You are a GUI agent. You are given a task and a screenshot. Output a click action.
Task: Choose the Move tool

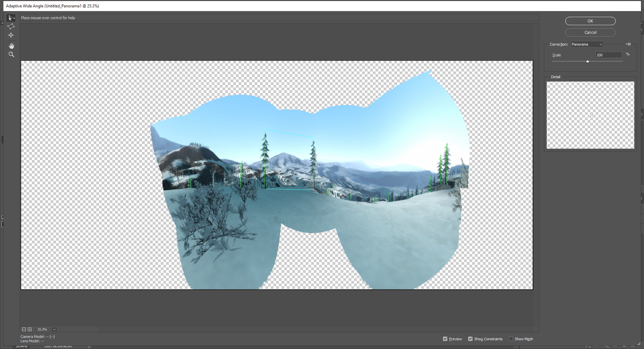pos(11,35)
